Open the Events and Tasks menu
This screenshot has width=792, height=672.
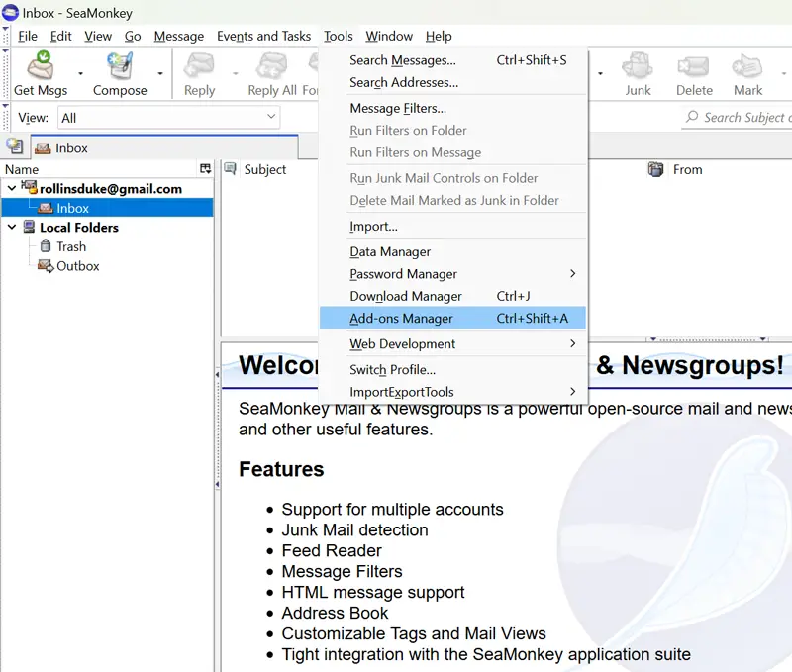263,36
